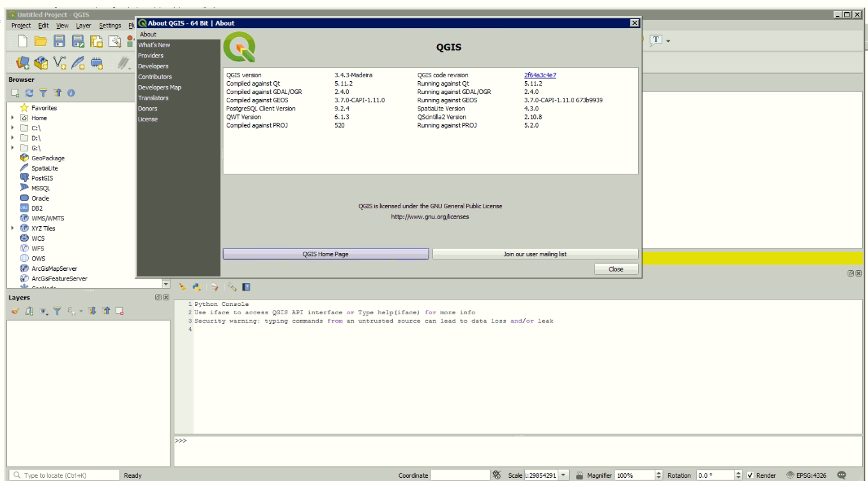Open the New Shapefile Layer tool
868x481 pixels.
[x=58, y=63]
